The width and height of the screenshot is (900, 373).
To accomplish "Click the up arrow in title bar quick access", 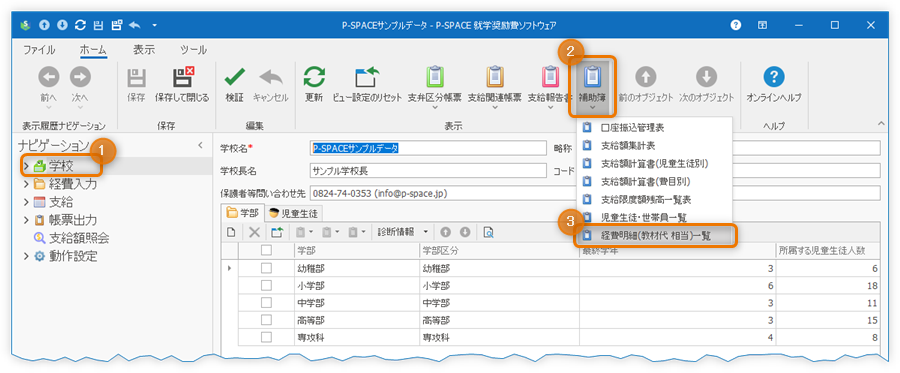I will pyautogui.click(x=45, y=25).
